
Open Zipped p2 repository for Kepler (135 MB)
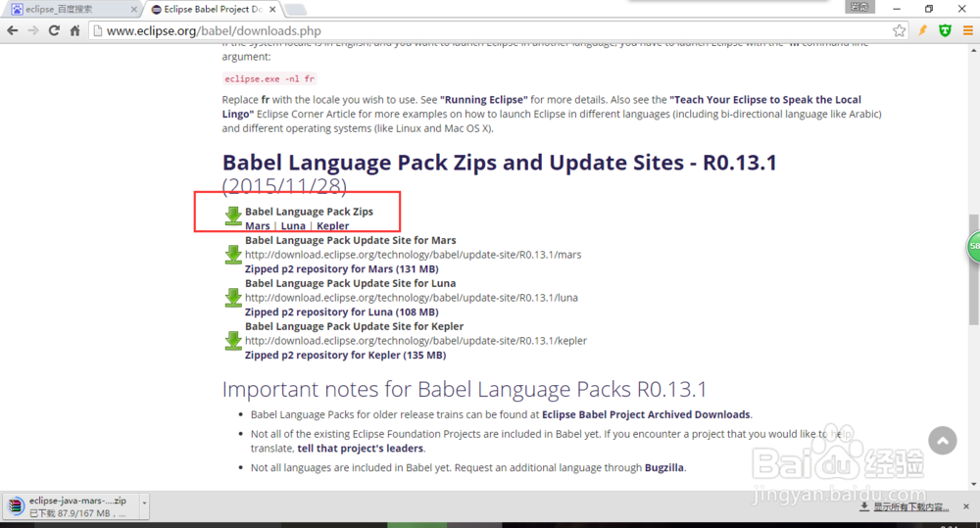tap(346, 355)
